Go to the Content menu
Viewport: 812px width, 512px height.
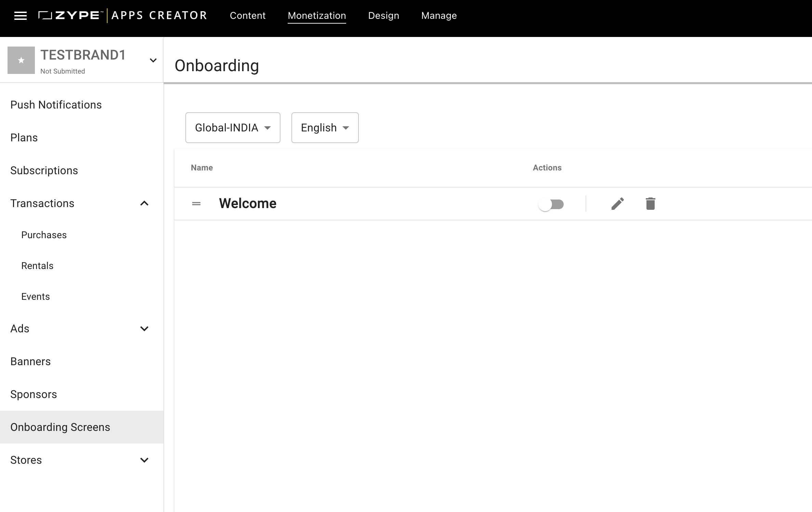(248, 16)
